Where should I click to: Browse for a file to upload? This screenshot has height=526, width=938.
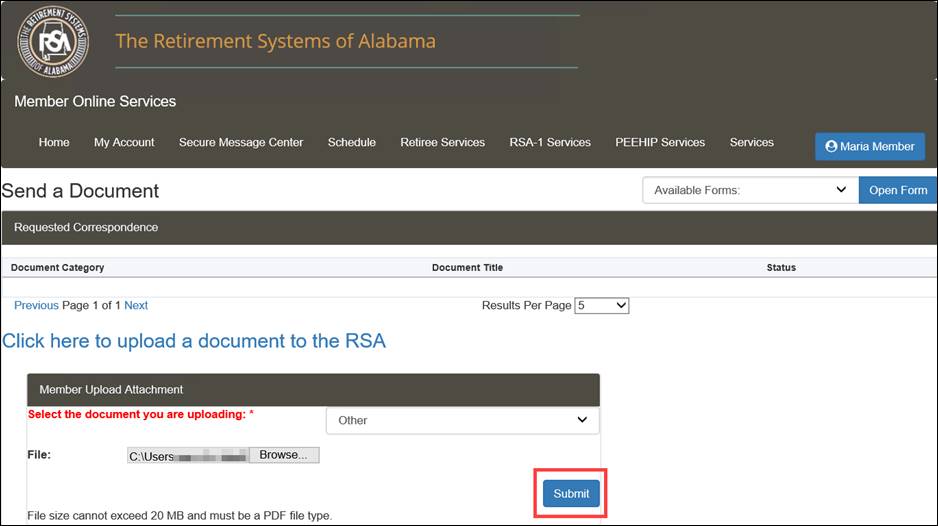click(284, 455)
